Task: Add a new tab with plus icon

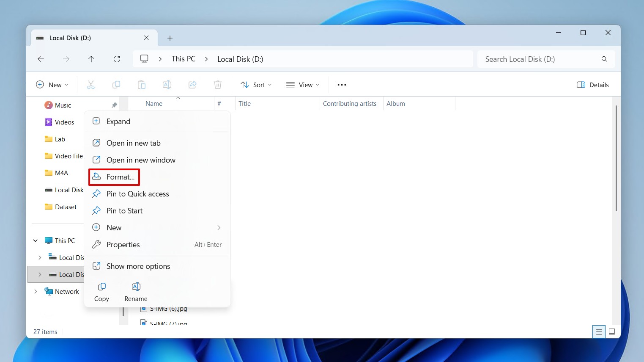Action: [x=170, y=38]
